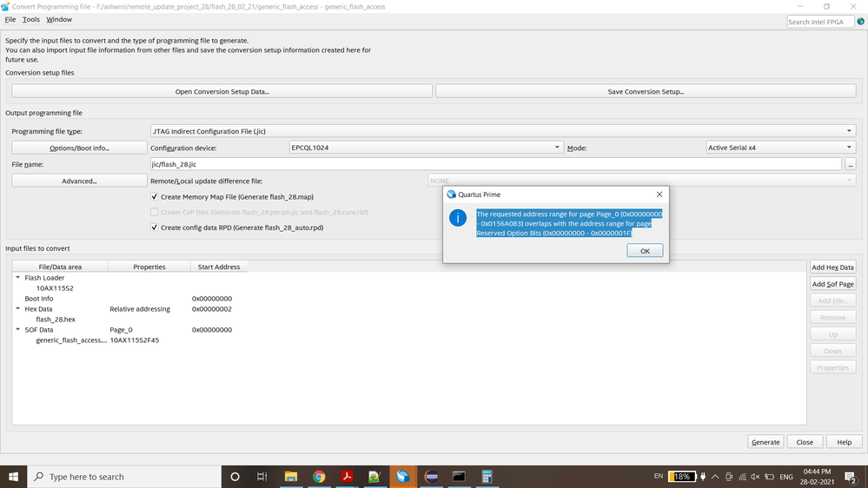Click the info icon in Quartus Prime dialog
This screenshot has height=488, width=868.
tap(458, 218)
